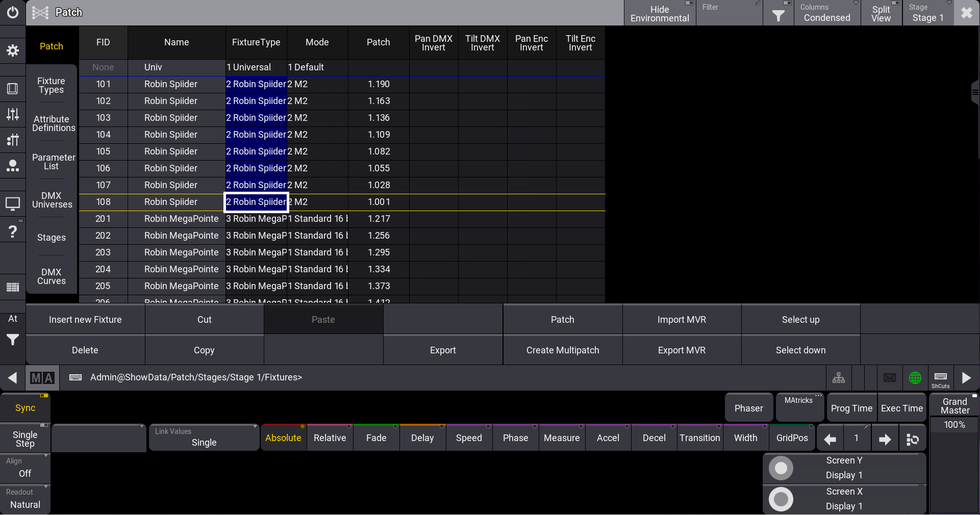Open the Attribute Definitions tab
Image resolution: width=980 pixels, height=515 pixels.
[x=52, y=123]
